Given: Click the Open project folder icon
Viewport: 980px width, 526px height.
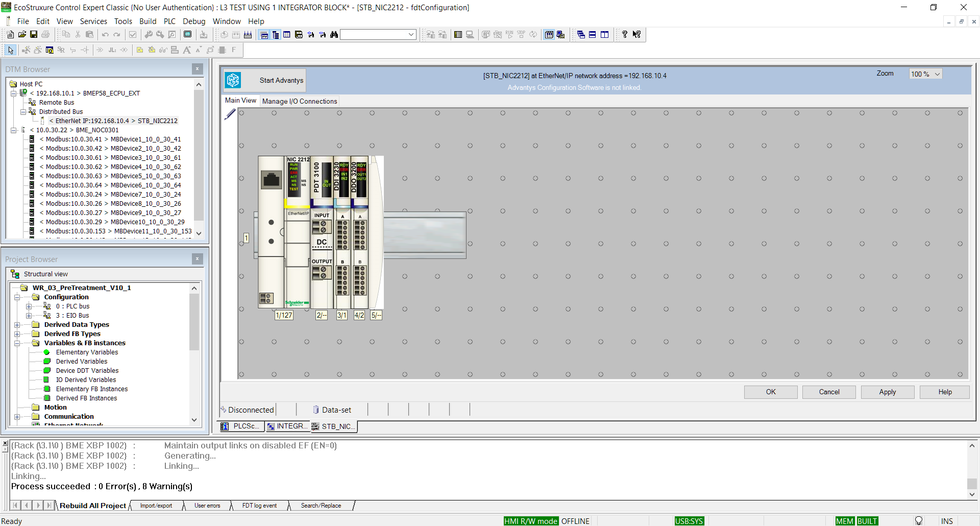Looking at the screenshot, I should pos(22,35).
